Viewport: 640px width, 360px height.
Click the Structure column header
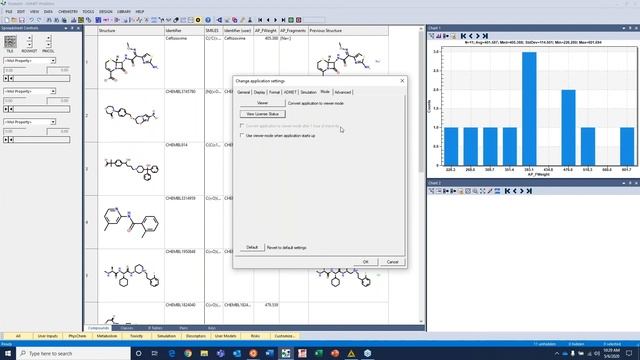tap(131, 31)
